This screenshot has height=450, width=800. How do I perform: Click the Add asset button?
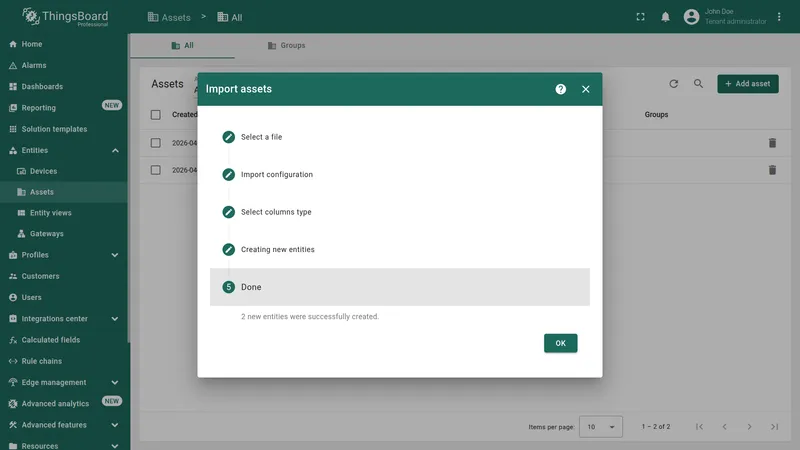pos(747,84)
